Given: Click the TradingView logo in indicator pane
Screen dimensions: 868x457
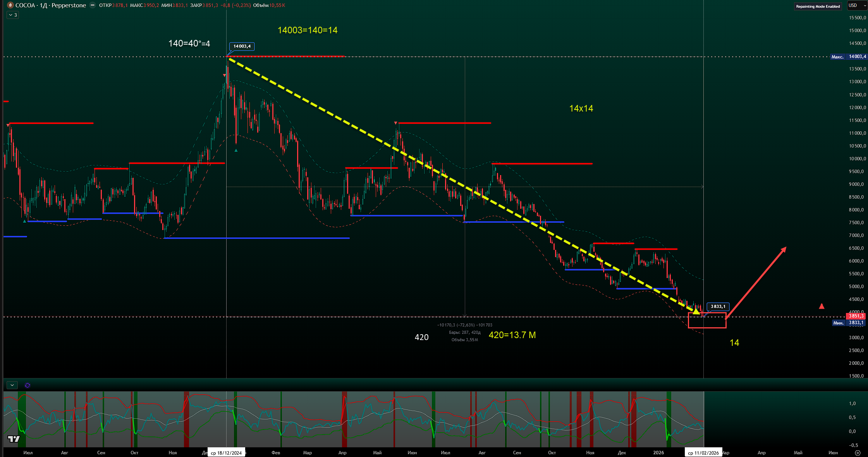Looking at the screenshot, I should [x=14, y=439].
